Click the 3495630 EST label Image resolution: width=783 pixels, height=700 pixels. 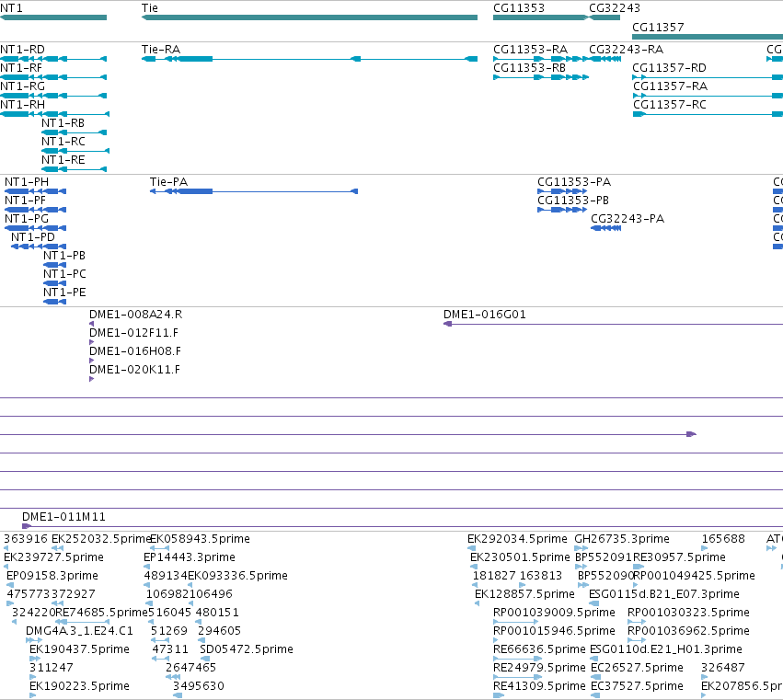[x=199, y=687]
